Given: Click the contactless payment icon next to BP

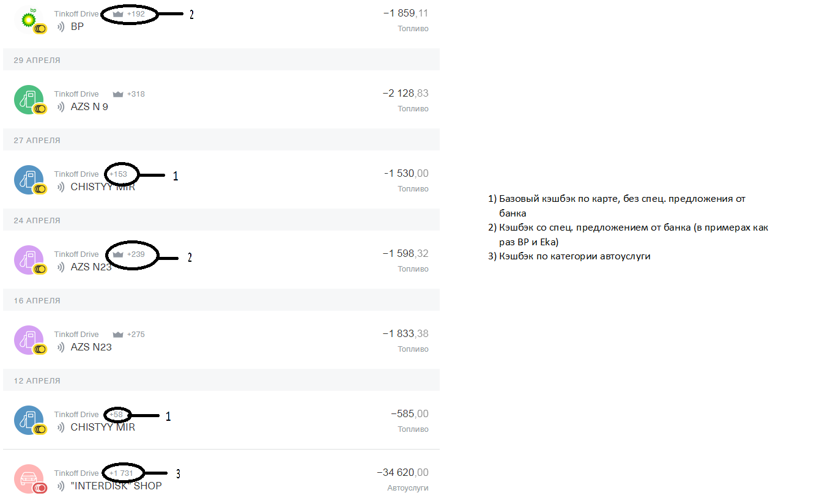Looking at the screenshot, I should (61, 27).
